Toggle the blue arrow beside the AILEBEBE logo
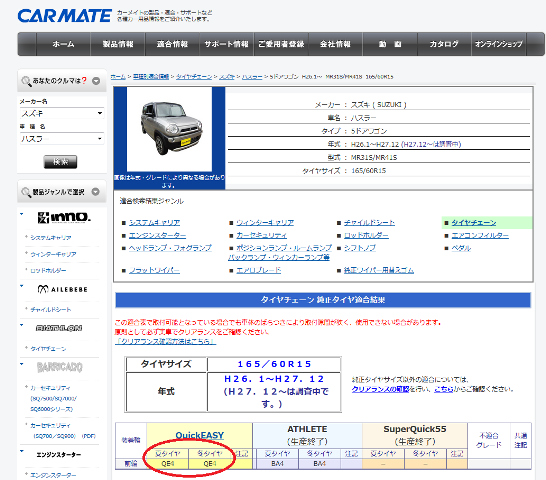This screenshot has height=480, width=546. click(x=22, y=286)
